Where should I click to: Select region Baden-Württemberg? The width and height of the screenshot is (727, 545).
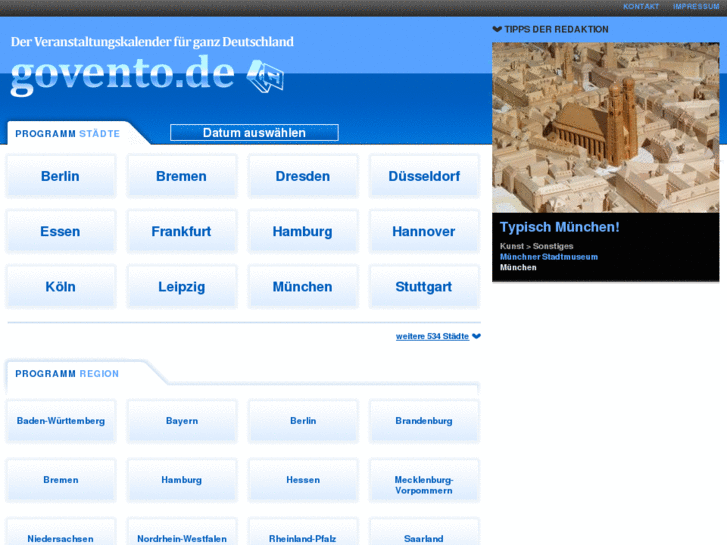point(60,421)
